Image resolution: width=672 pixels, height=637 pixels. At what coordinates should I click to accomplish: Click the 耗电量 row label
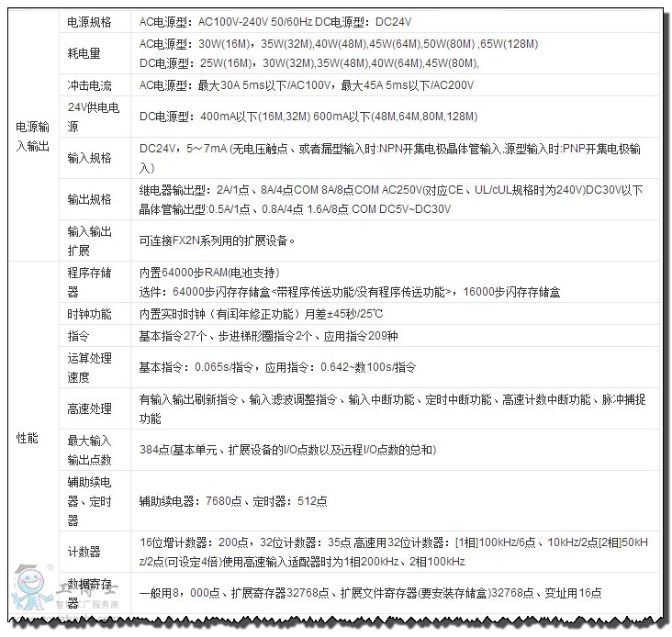coord(83,53)
